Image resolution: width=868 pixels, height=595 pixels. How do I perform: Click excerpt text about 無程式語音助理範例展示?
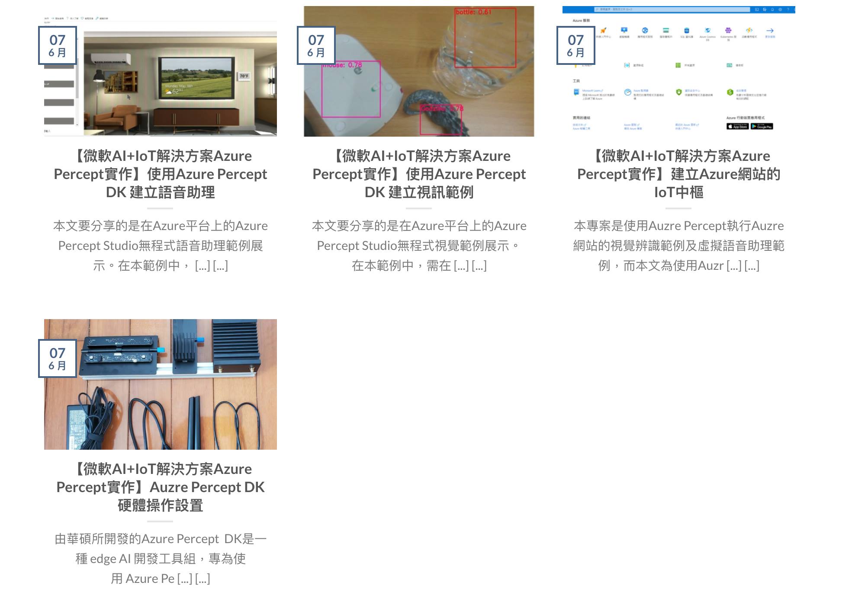(161, 246)
